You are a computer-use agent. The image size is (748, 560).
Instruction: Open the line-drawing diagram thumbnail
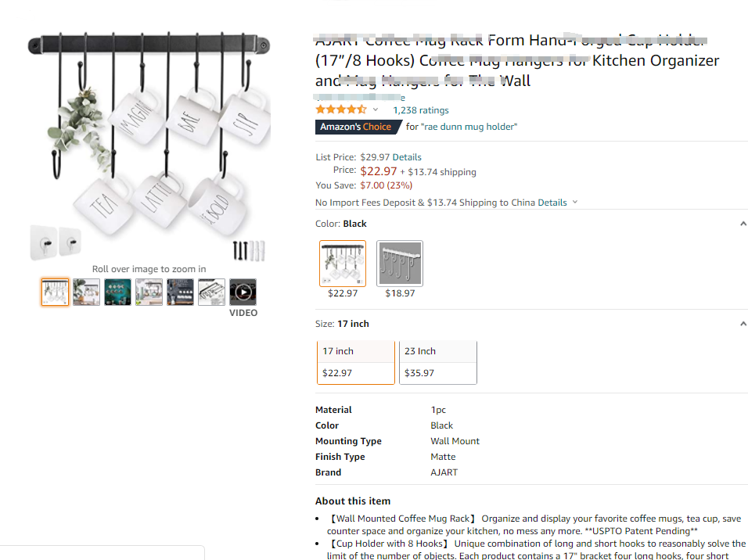[x=211, y=293]
